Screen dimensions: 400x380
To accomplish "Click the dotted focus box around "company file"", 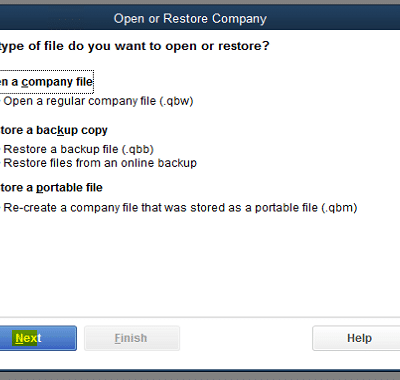I will [x=47, y=82].
